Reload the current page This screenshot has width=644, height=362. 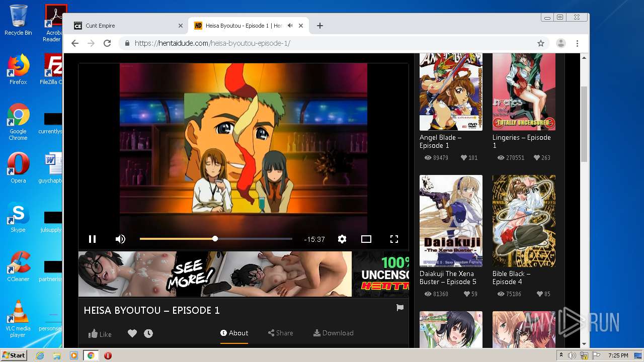(107, 43)
